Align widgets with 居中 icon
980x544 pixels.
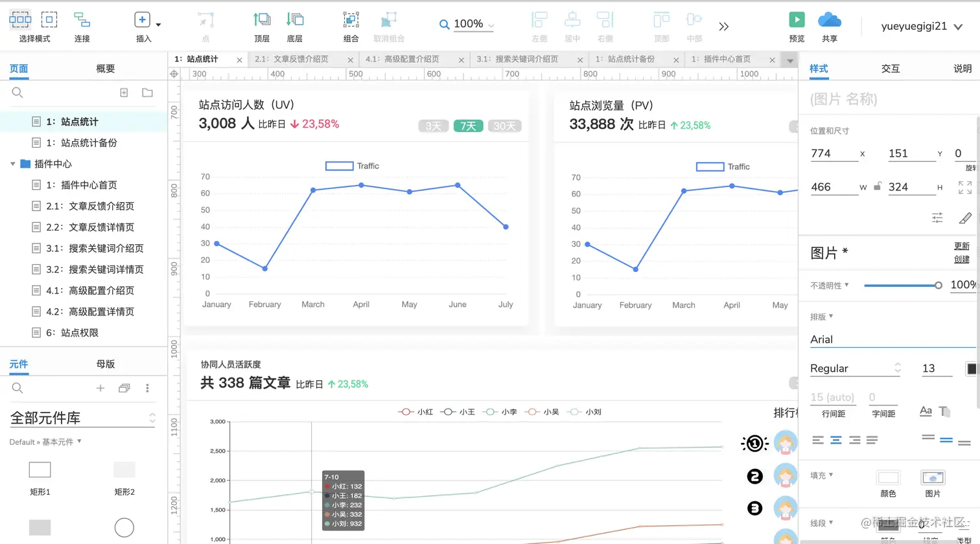tap(572, 19)
